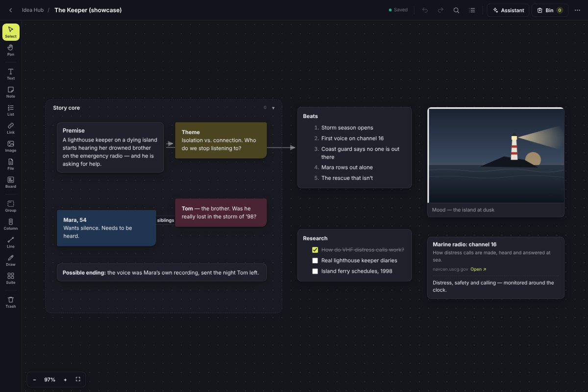Select the Column tool
Image resolution: width=588 pixels, height=392 pixels.
click(11, 224)
